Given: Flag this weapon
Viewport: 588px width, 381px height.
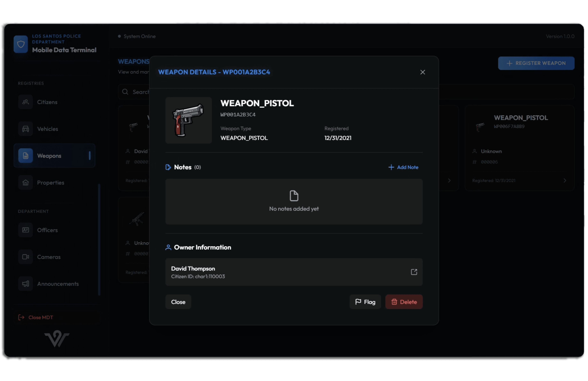Looking at the screenshot, I should point(365,302).
